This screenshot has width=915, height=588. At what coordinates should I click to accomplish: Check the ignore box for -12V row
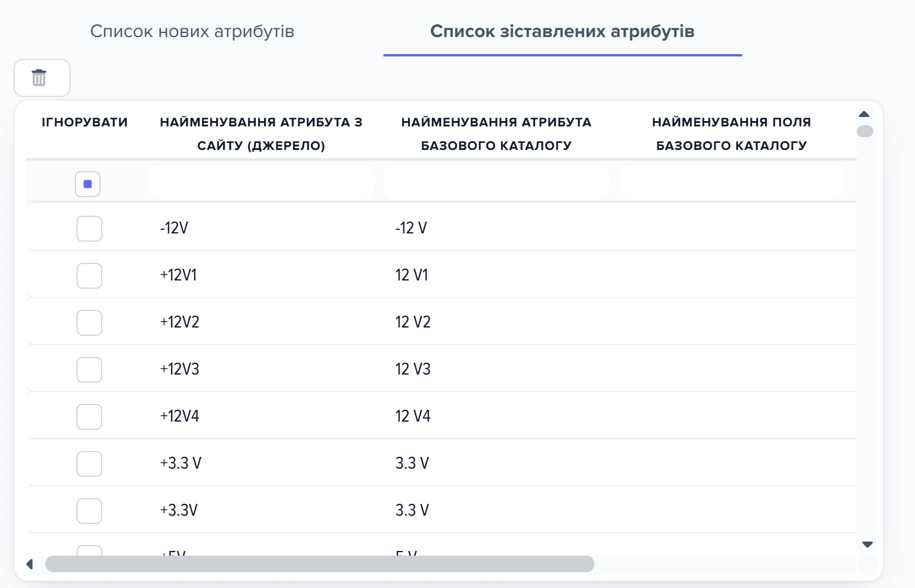click(x=89, y=229)
